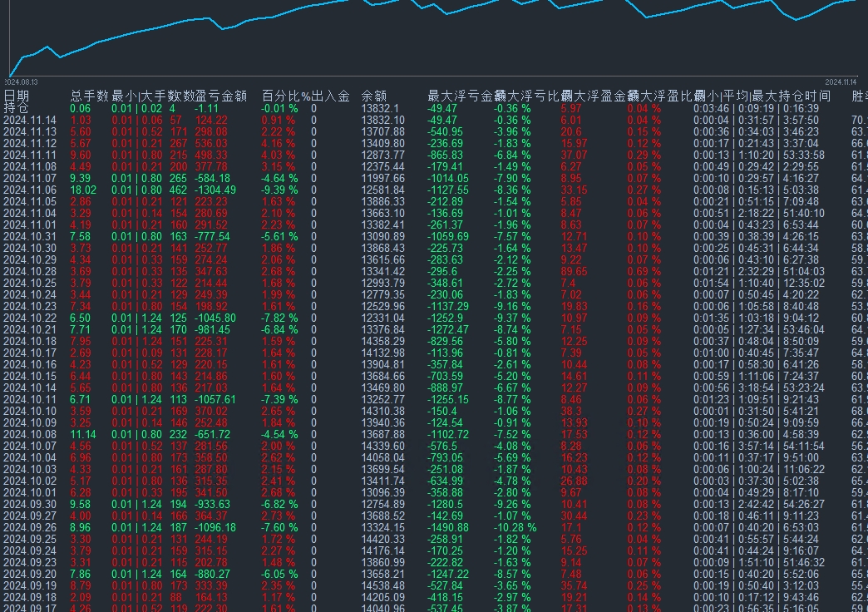Screen dimensions: 868x612
Task: Click the loss amount -880.27
Action: pyautogui.click(x=213, y=574)
